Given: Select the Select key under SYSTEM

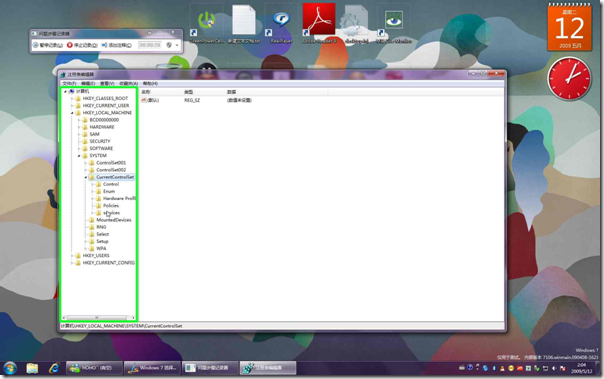Looking at the screenshot, I should [102, 234].
